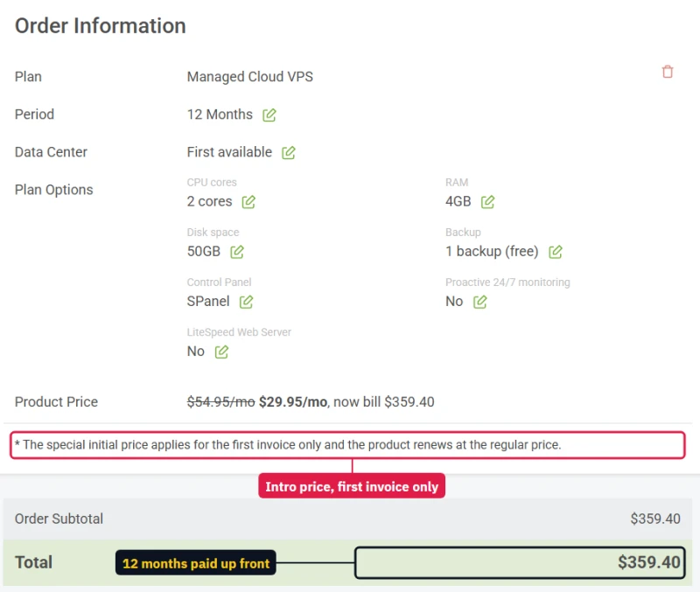Edit the SPanel control panel option
This screenshot has height=592, width=700.
tap(246, 302)
